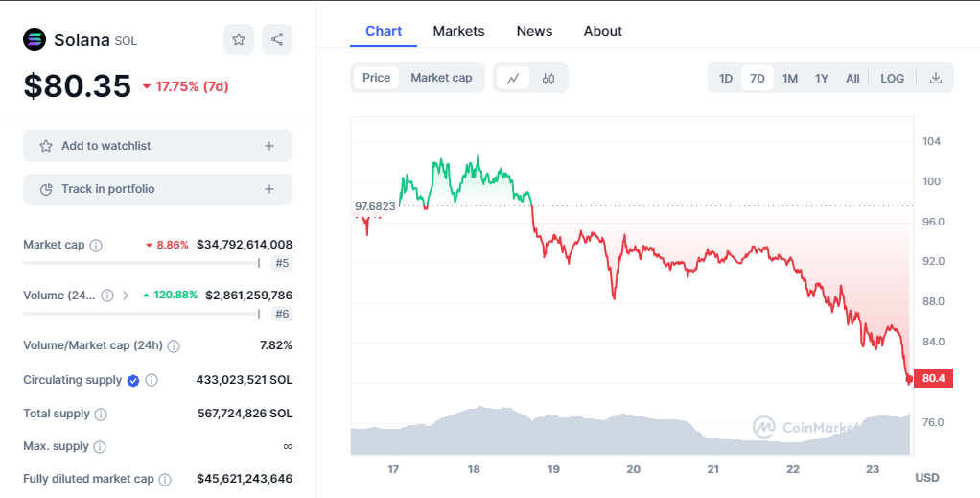The width and height of the screenshot is (980, 498).
Task: Switch to the News tab
Action: tap(534, 31)
